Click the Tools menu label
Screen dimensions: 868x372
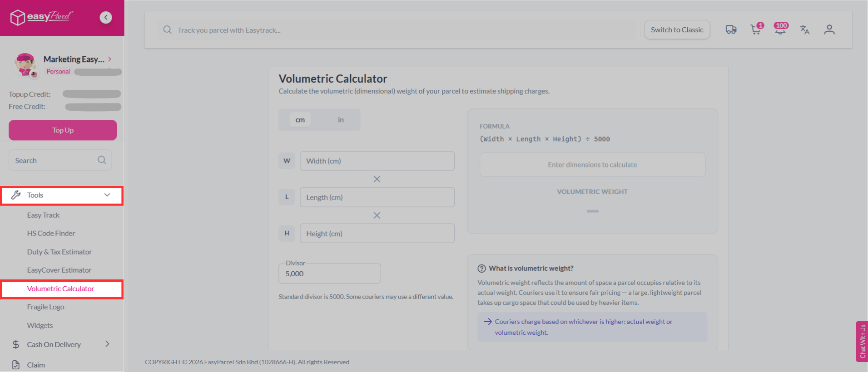(x=35, y=195)
